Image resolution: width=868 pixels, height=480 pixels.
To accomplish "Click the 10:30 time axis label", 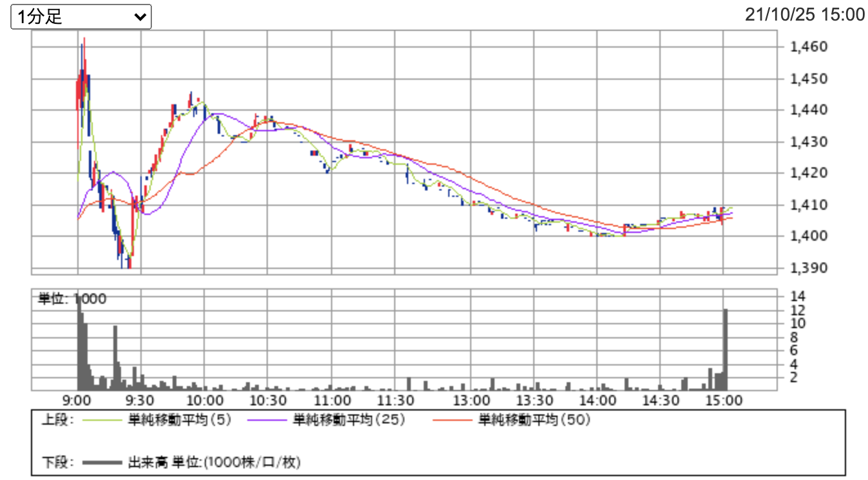I will 268,400.
